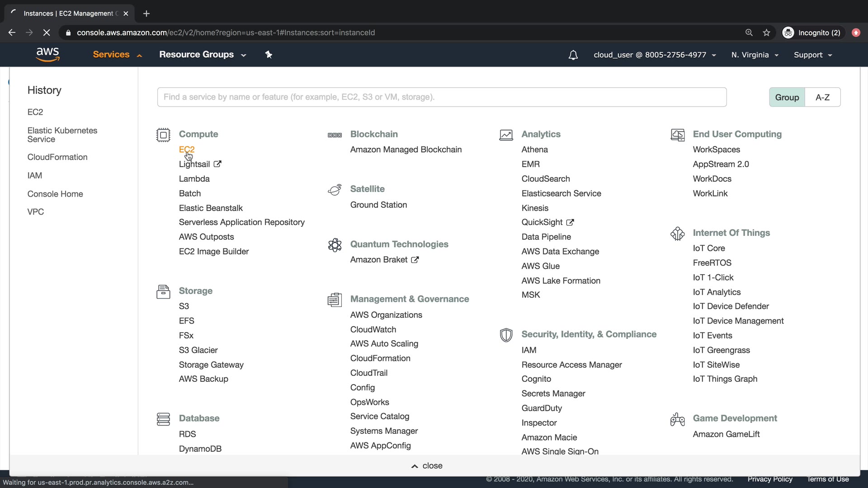Open Lambda from Compute services
Image resolution: width=868 pixels, height=488 pixels.
click(194, 178)
